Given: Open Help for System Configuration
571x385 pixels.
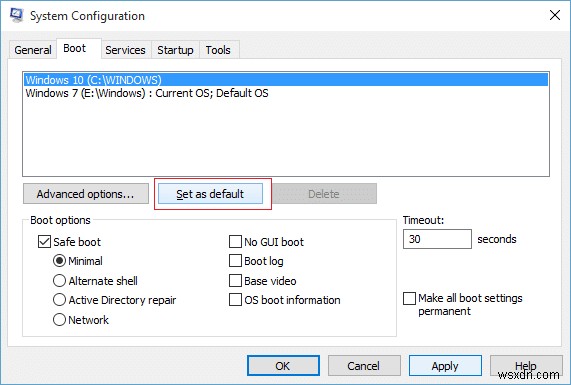Looking at the screenshot, I should [526, 365].
